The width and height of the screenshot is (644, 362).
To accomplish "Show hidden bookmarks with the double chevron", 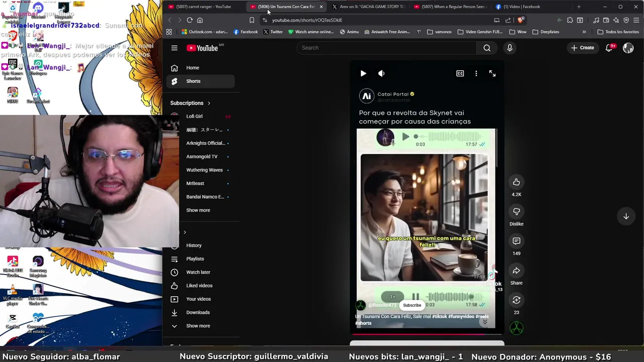I will click(584, 32).
